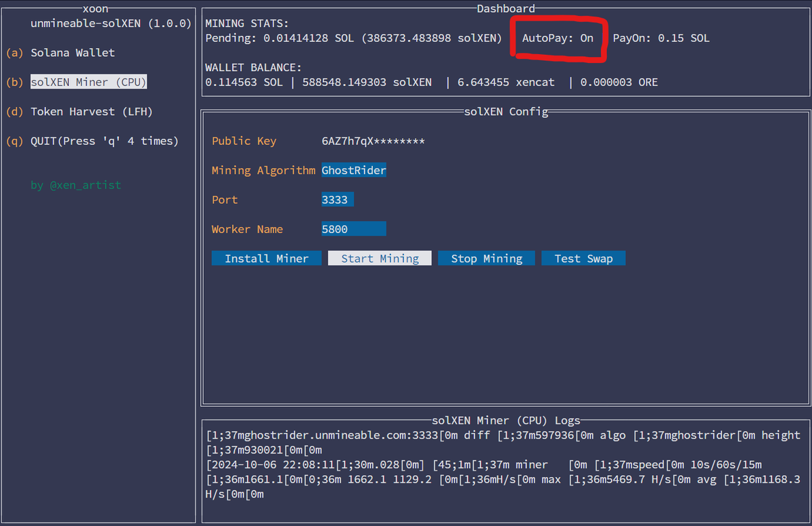The height and width of the screenshot is (526, 812).
Task: Click the Public Key label
Action: (244, 141)
